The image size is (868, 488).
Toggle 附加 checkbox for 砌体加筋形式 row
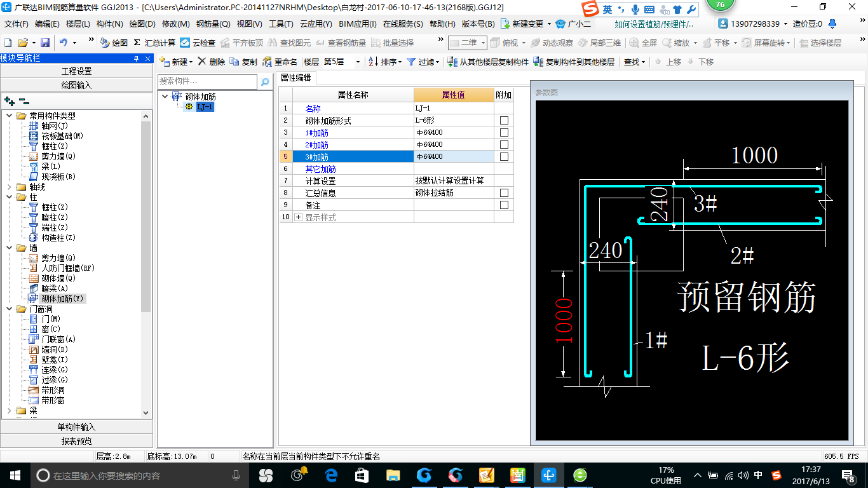coord(504,120)
